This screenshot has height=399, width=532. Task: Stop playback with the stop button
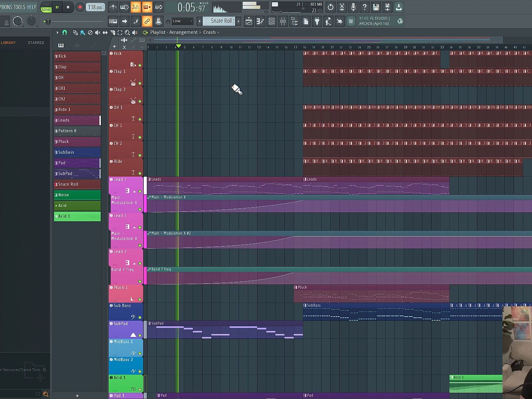click(x=68, y=7)
